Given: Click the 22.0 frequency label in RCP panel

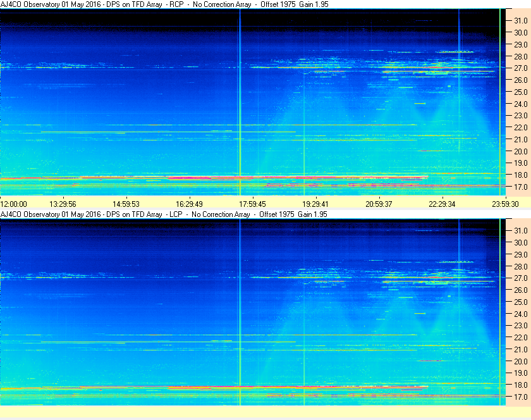Looking at the screenshot, I should [521, 128].
